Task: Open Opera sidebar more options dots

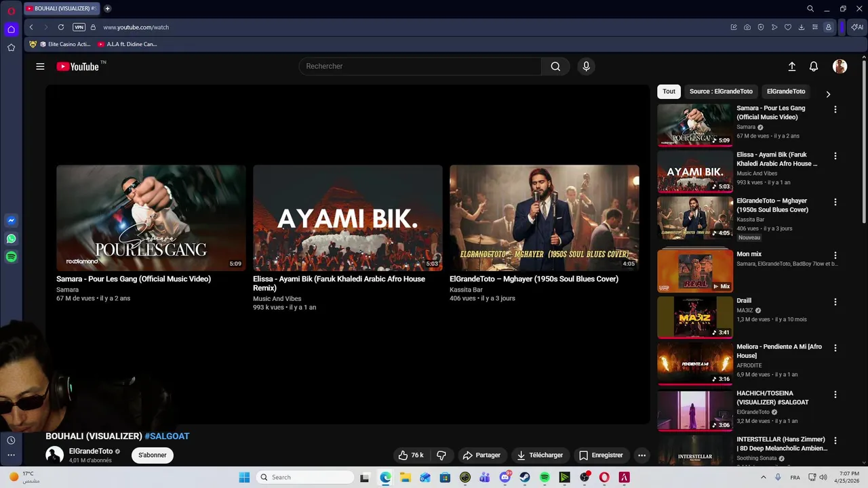Action: [x=11, y=455]
